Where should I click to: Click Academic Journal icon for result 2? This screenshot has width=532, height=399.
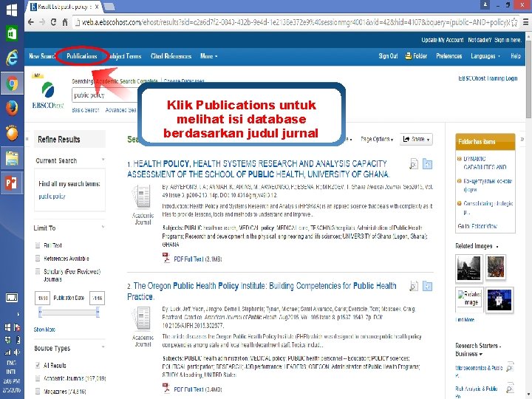[x=143, y=319]
